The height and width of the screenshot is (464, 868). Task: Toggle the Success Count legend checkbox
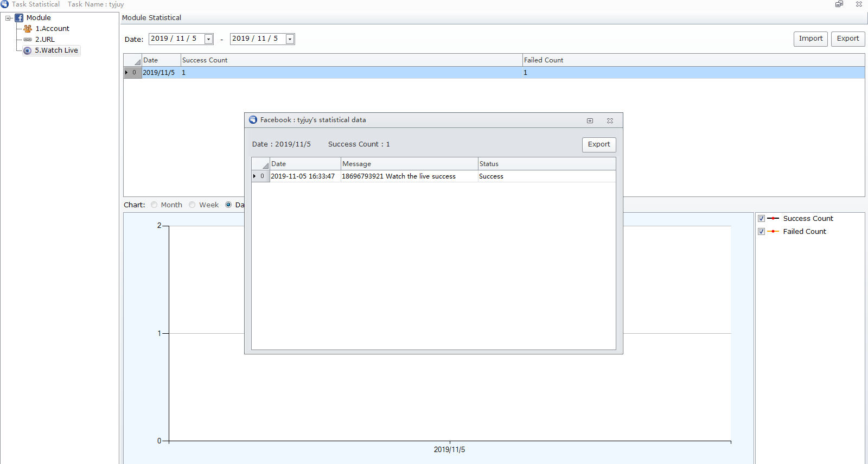click(x=762, y=219)
